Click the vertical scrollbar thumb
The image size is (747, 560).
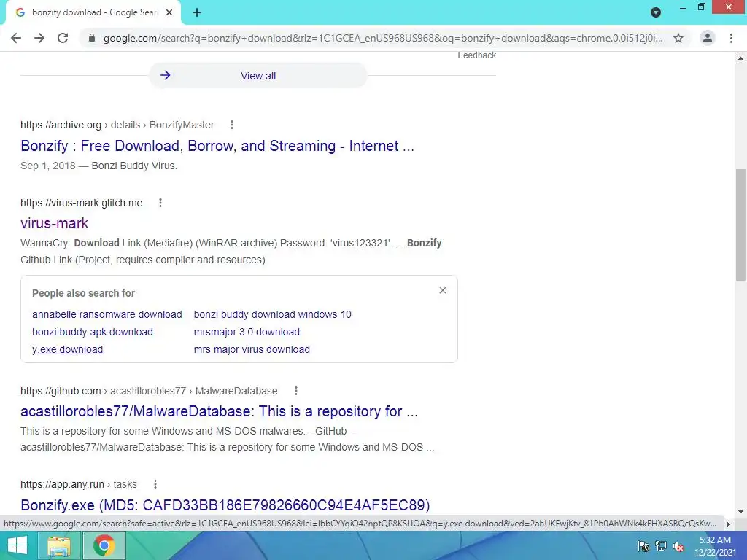(x=741, y=225)
